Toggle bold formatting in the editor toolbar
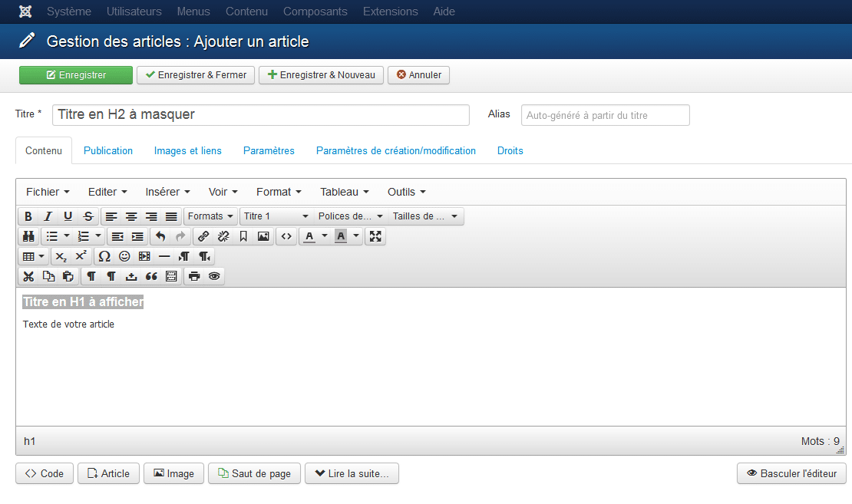The height and width of the screenshot is (504, 852). 28,216
